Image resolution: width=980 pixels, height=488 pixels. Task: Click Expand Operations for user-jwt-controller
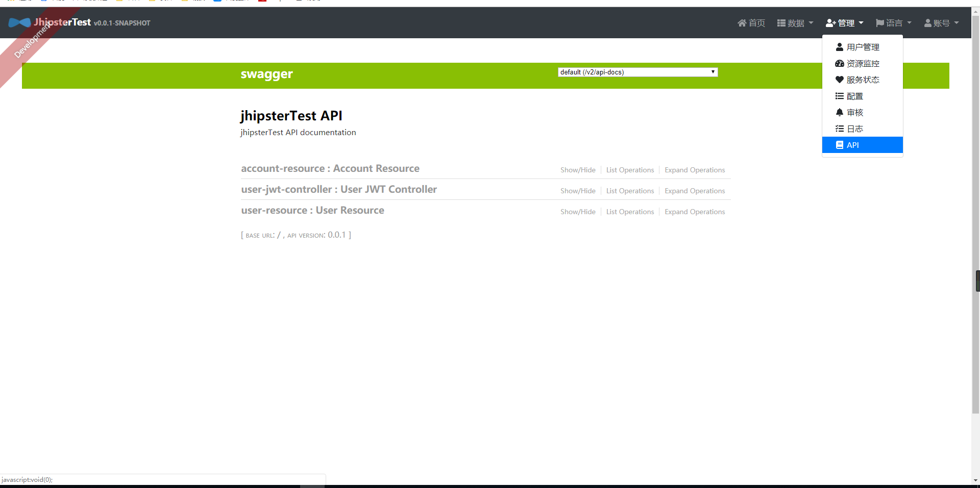pyautogui.click(x=695, y=191)
